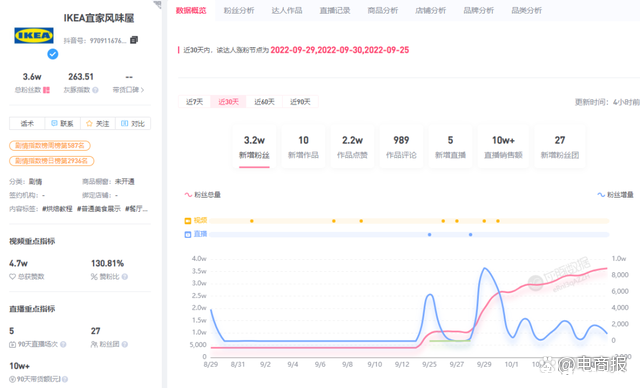Click the info icon next to 90天带货额
Screen dimensions: 640x388
pyautogui.click(x=65, y=379)
